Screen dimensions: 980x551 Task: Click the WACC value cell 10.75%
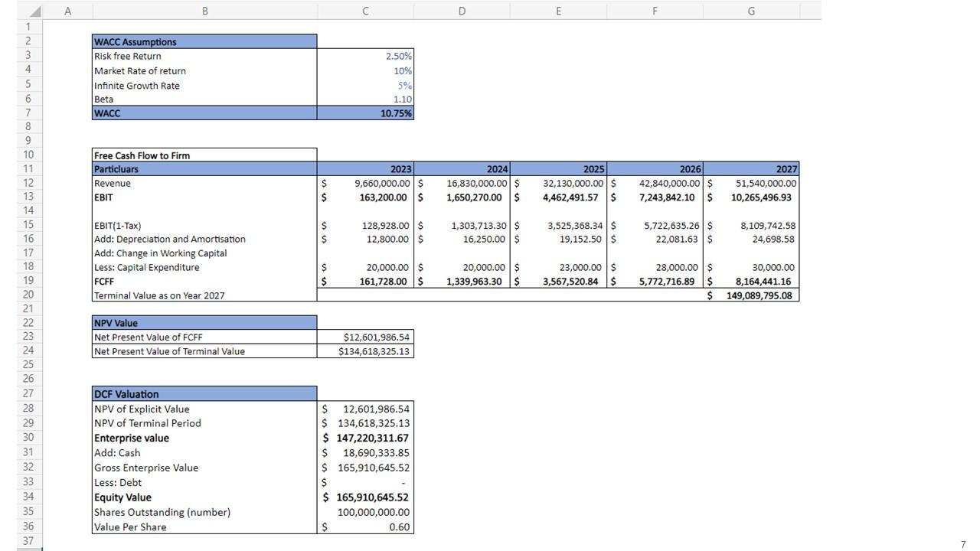(x=365, y=113)
